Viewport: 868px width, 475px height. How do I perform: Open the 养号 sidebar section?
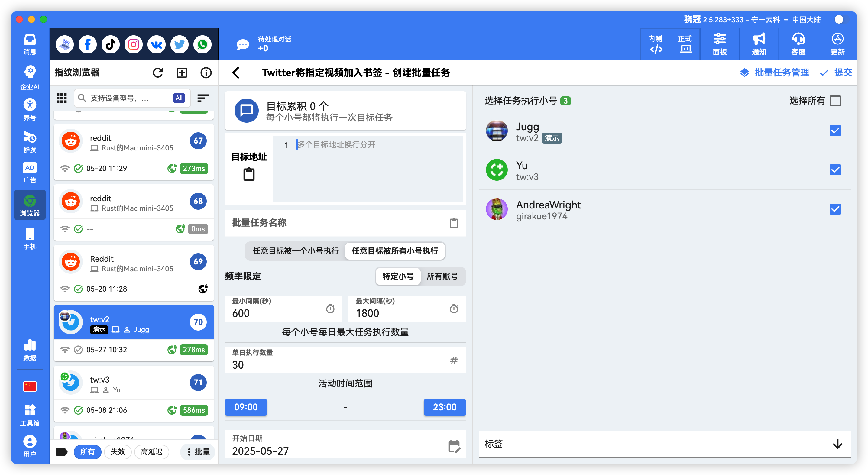click(30, 110)
